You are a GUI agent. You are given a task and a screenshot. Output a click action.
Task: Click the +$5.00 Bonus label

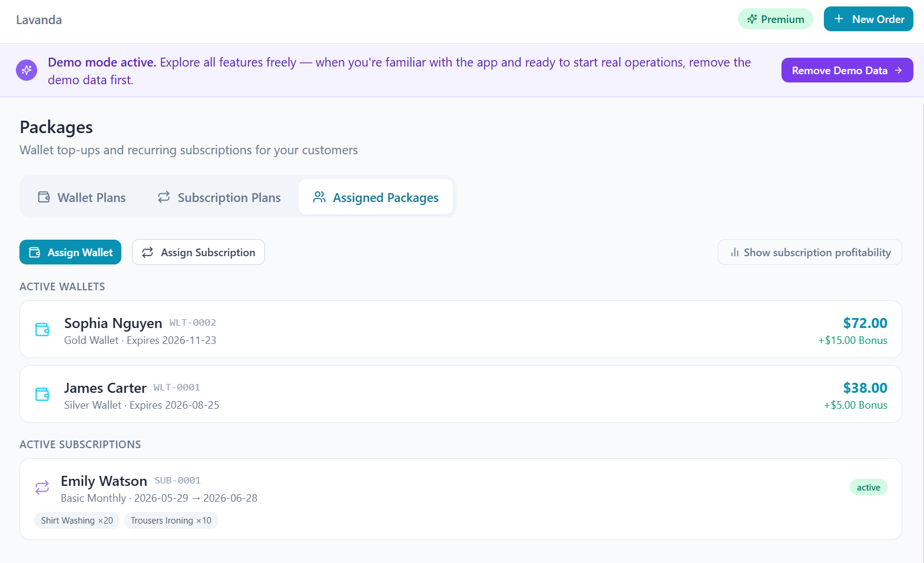click(x=856, y=405)
